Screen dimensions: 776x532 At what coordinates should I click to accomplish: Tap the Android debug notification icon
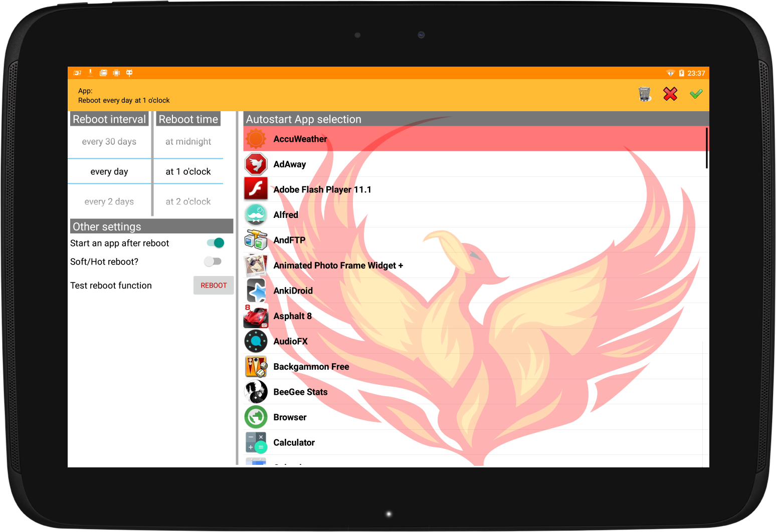[x=129, y=73]
